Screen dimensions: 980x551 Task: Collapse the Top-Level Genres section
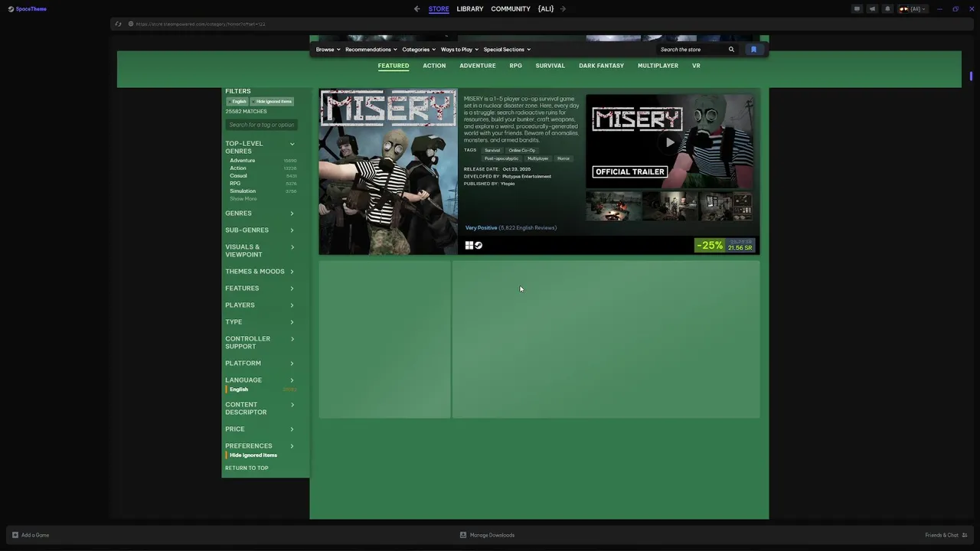point(292,144)
